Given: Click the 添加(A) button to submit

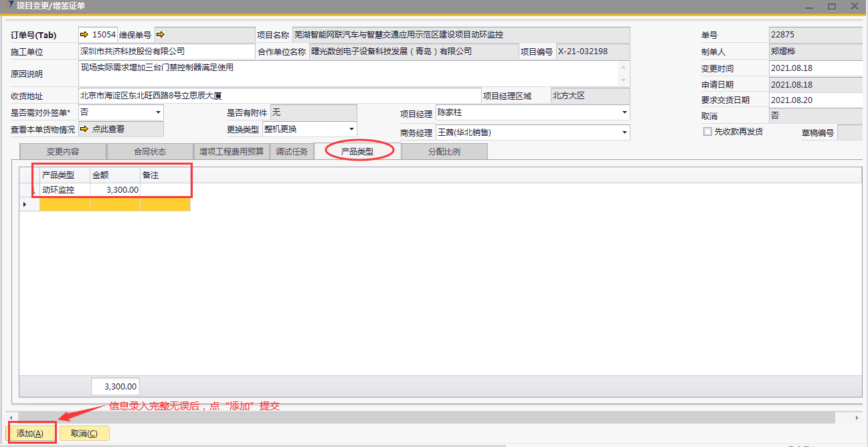Looking at the screenshot, I should pyautogui.click(x=30, y=434).
